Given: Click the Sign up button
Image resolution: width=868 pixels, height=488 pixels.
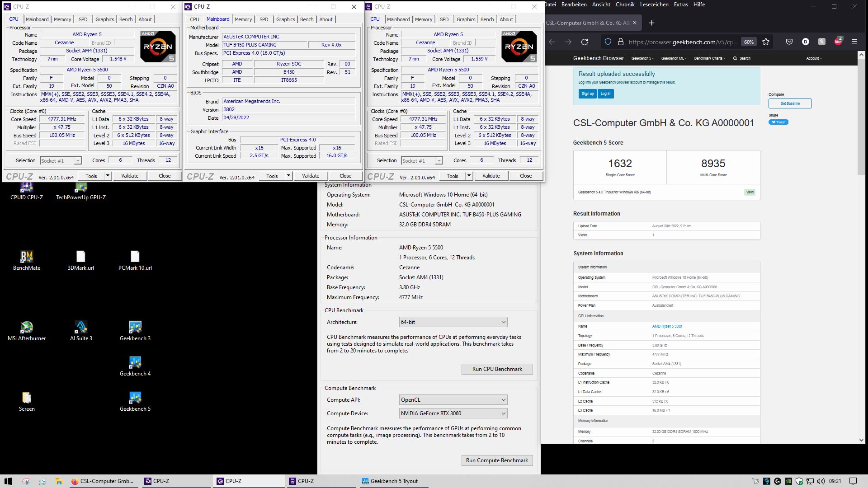Looking at the screenshot, I should click(x=587, y=94).
